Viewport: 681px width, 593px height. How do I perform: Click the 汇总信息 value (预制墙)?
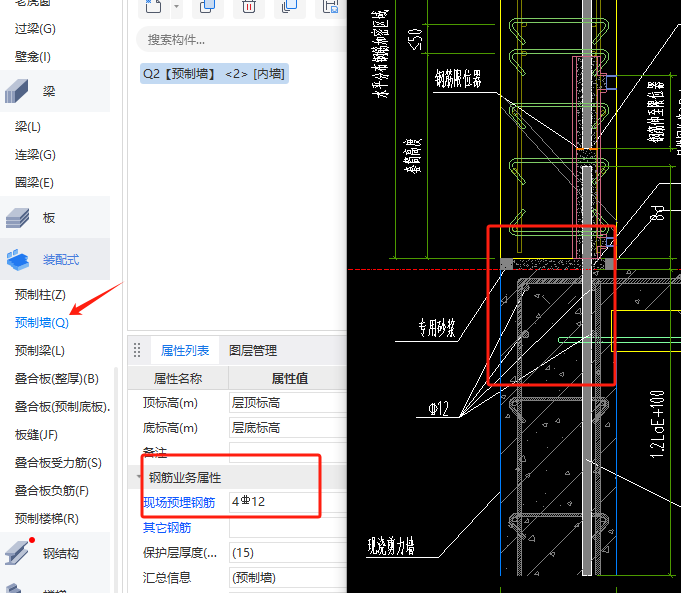(288, 577)
